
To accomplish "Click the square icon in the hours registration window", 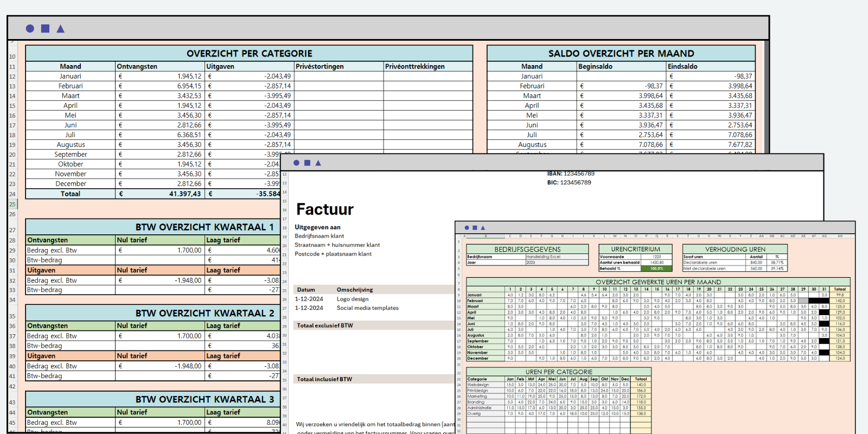I will [475, 228].
